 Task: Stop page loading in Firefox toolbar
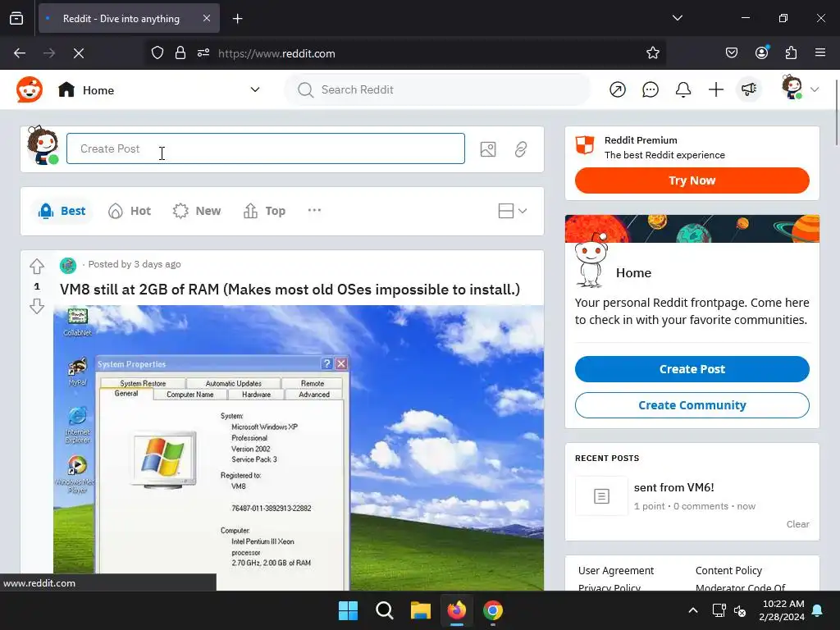coord(78,53)
